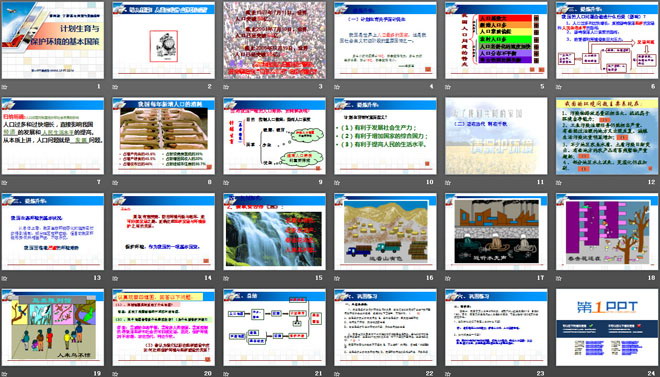This screenshot has width=660, height=377.
Task: Click the animation star icon under slide 1
Action: pos(4,87)
